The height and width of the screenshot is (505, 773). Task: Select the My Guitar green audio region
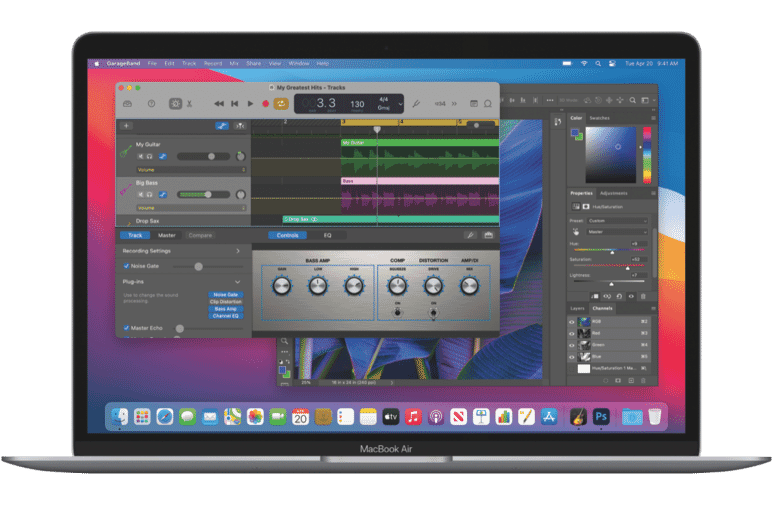(x=420, y=157)
